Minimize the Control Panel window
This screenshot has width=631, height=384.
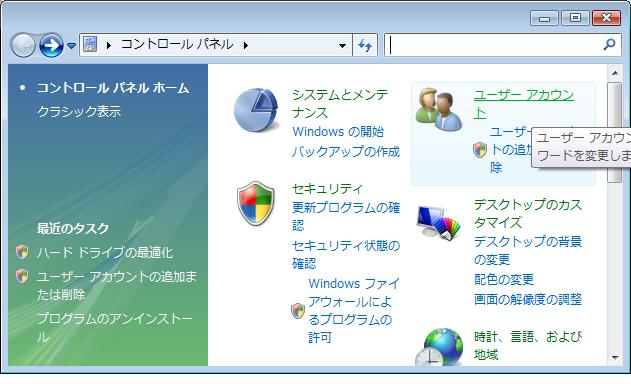click(544, 18)
